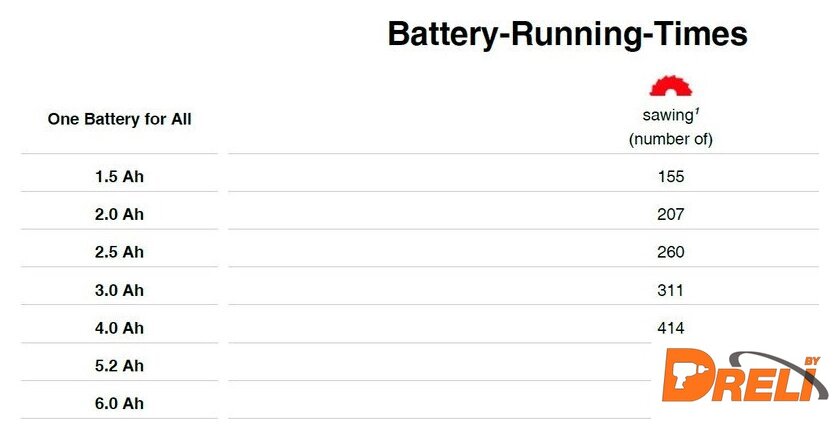Screen dimensions: 839x439
Task: Click the 6.0 Ah row label
Action: (x=120, y=404)
